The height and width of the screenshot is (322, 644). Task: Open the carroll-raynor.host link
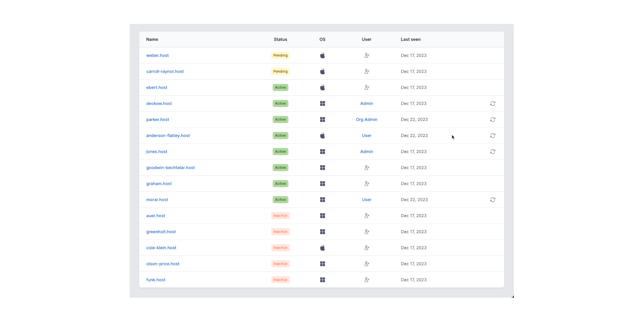pos(165,71)
